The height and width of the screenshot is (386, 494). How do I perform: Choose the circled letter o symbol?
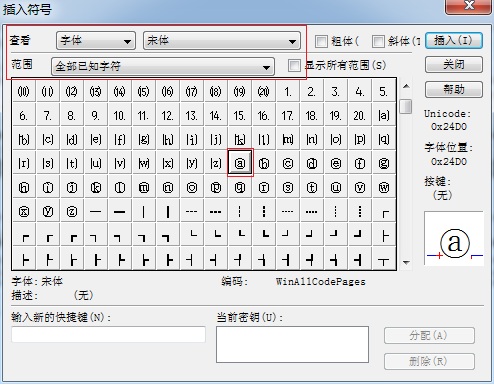point(192,187)
